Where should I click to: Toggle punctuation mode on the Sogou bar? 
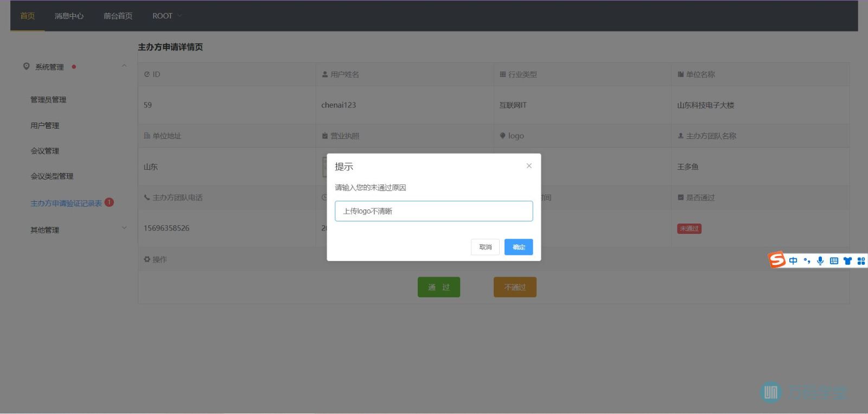point(807,261)
